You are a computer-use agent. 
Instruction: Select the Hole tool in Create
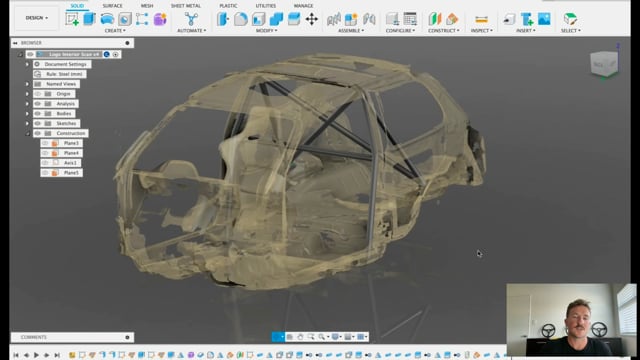pos(125,19)
